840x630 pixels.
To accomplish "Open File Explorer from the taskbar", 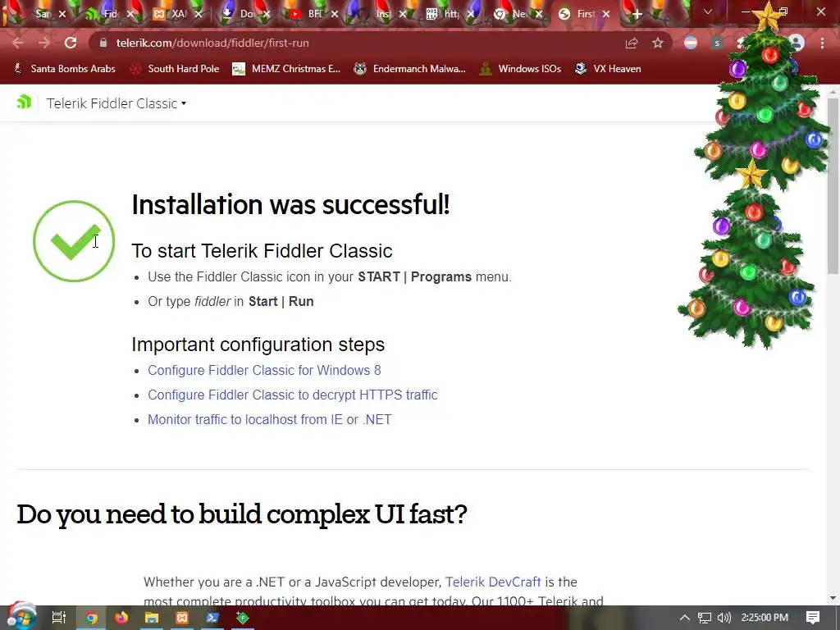I will (x=152, y=618).
